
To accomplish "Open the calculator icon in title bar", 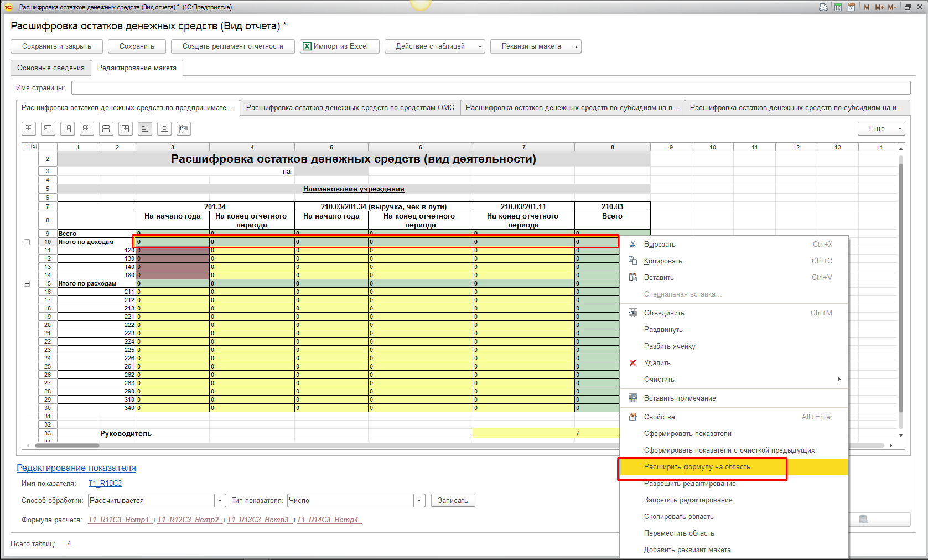I will coord(838,7).
